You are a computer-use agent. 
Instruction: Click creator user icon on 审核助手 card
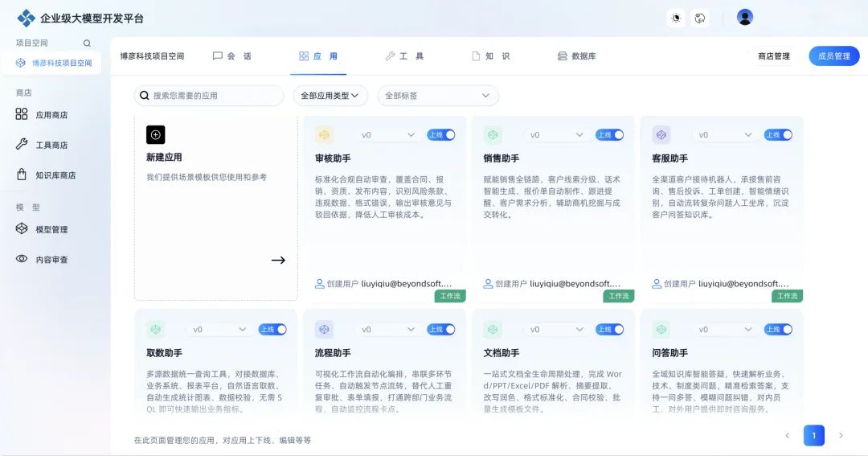click(x=319, y=284)
